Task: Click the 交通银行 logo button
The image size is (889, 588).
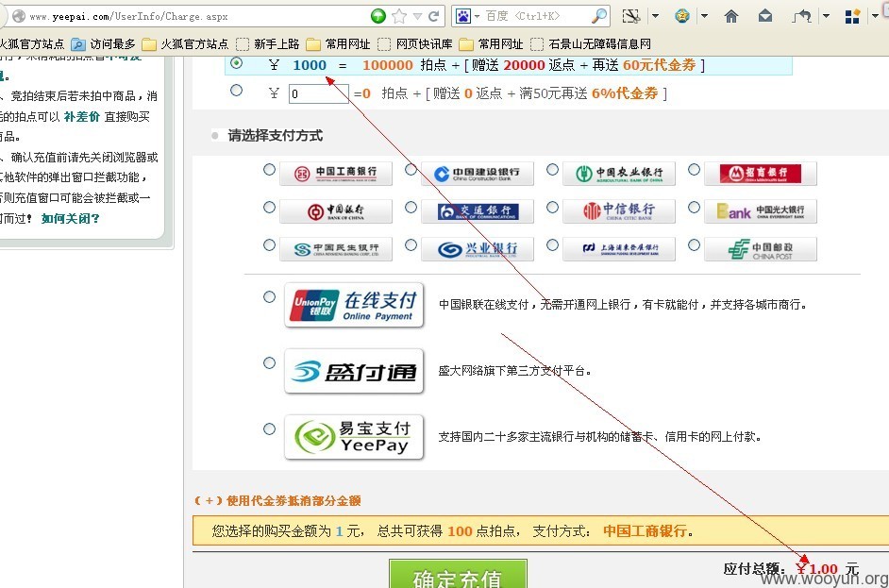Action: (x=478, y=211)
